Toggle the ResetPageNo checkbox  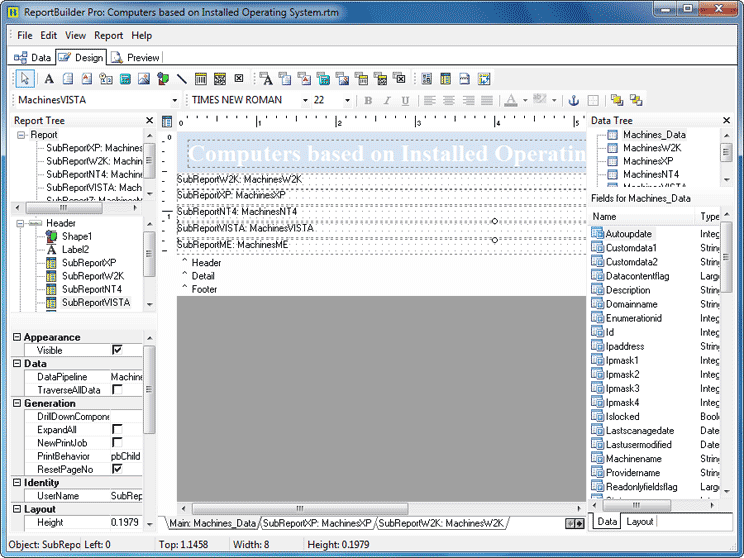(117, 469)
